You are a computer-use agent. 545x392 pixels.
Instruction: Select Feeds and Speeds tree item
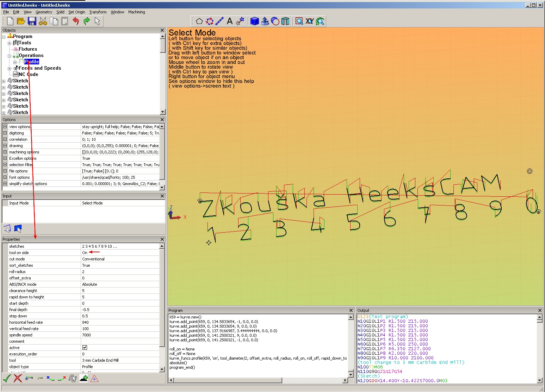tap(39, 68)
